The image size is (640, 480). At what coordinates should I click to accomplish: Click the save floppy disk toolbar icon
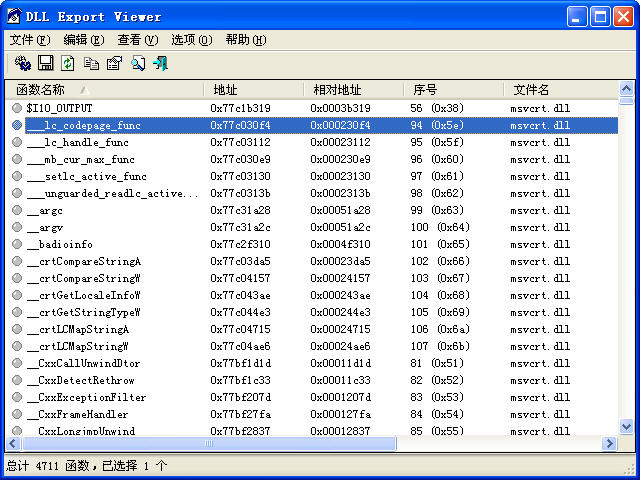click(x=46, y=63)
